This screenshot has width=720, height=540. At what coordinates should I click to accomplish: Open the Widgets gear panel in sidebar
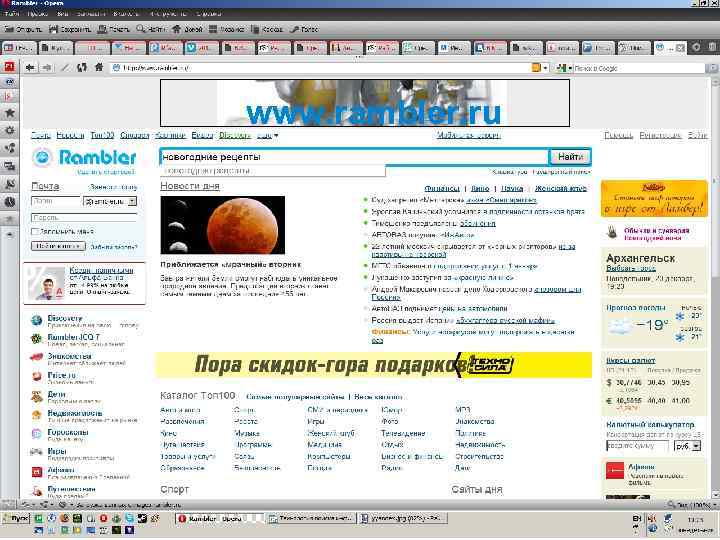coord(10,130)
